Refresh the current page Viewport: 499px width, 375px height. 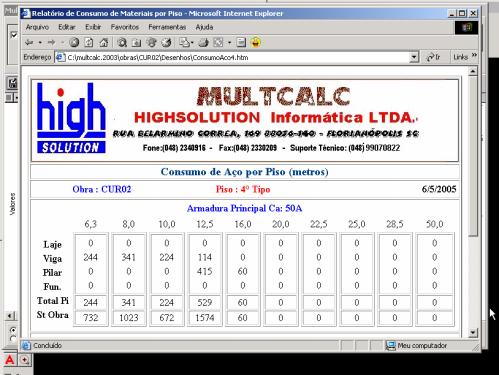tap(89, 42)
